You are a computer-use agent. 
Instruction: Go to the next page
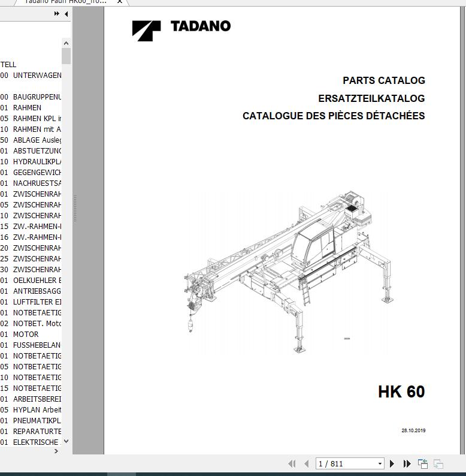tap(392, 463)
